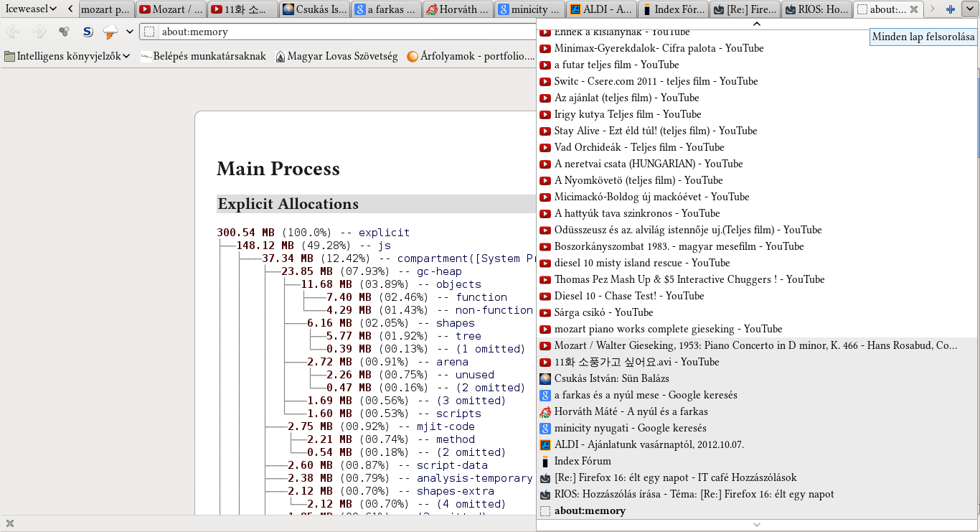This screenshot has width=980, height=532.
Task: Select 'A Nyomkövetö (teljes film)' entry
Action: click(x=756, y=180)
